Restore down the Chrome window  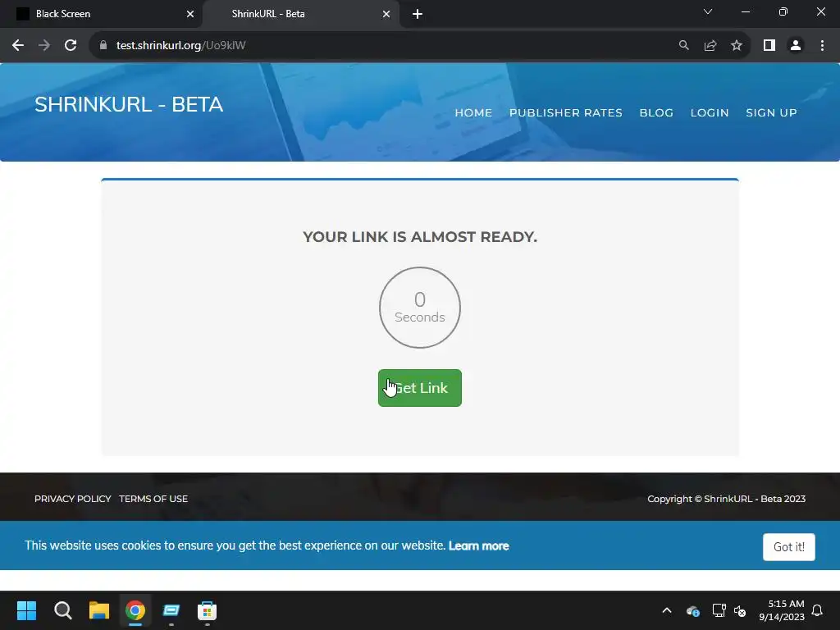[783, 11]
